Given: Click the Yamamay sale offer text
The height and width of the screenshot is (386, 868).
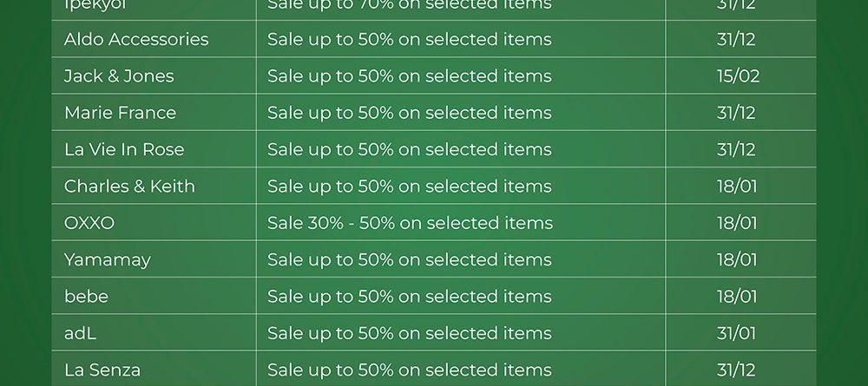Looking at the screenshot, I should point(409,259).
